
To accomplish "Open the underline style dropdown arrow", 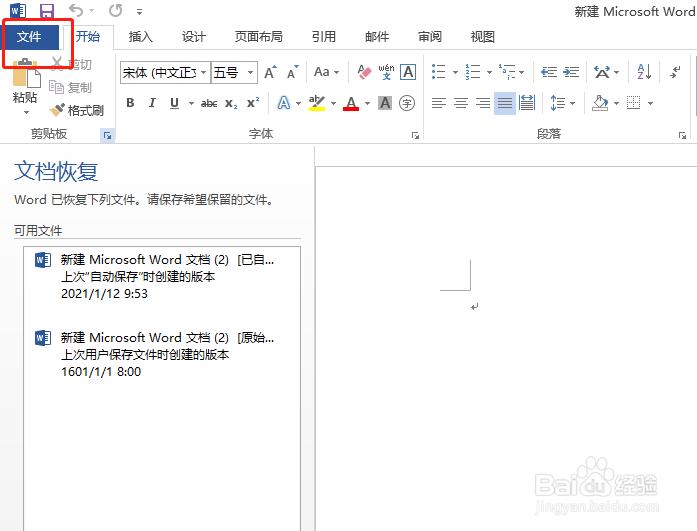I will point(191,103).
